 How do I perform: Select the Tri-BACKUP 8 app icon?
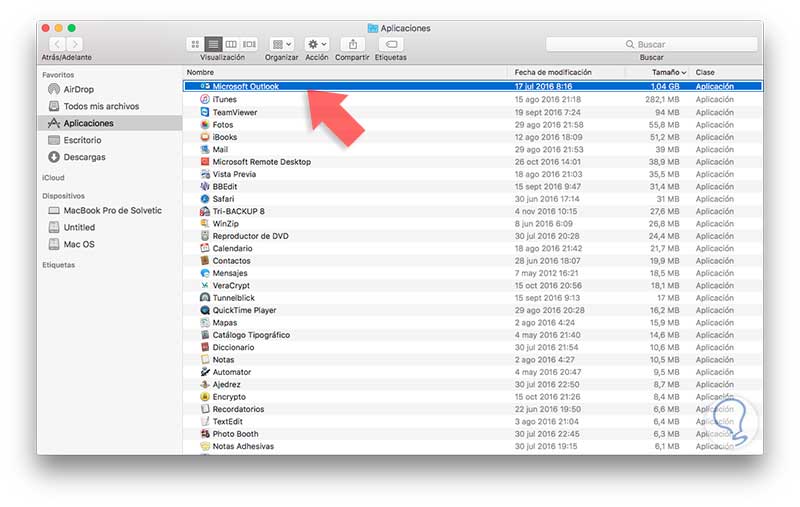205,211
